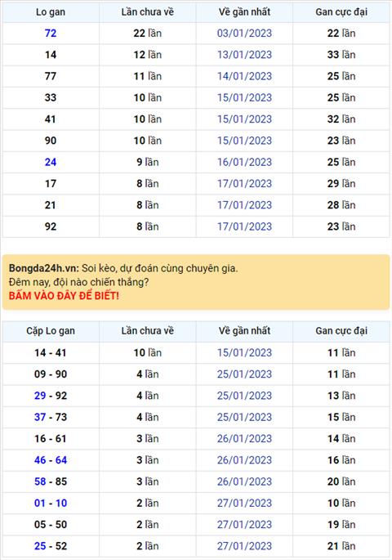The width and height of the screenshot is (392, 560).
Task: Open the date link in row 09 - 90
Action: pos(244,374)
